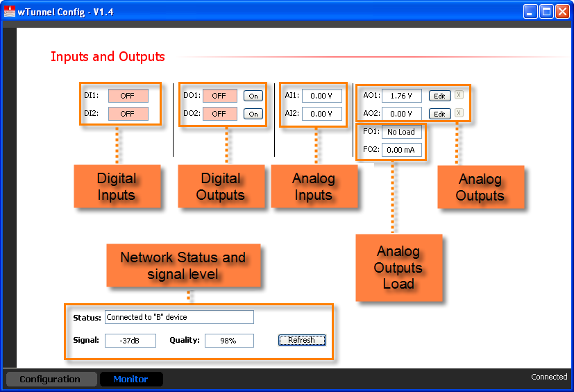Click the wTunnel app icon in title bar
Image resolution: width=574 pixels, height=392 pixels.
[10, 12]
